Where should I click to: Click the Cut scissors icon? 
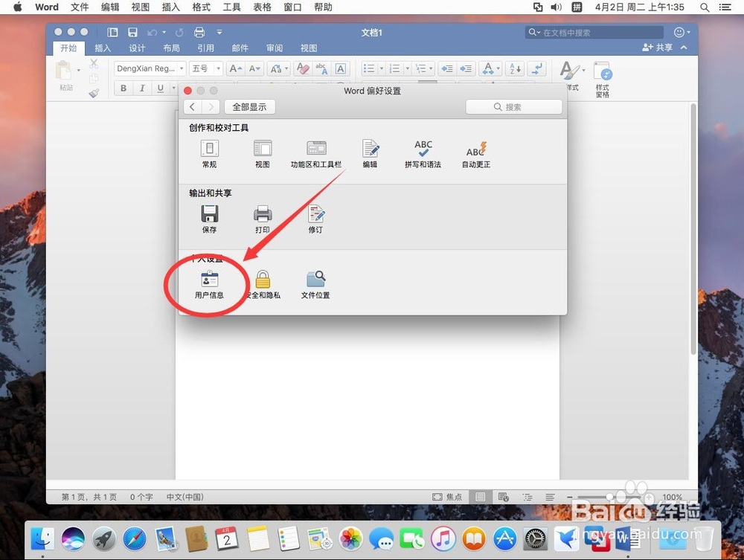click(x=94, y=63)
